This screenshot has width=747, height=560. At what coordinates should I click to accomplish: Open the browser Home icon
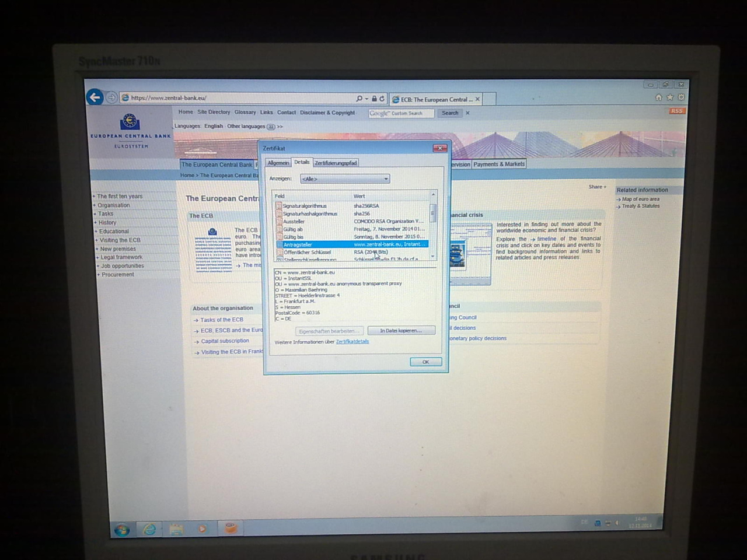click(658, 97)
